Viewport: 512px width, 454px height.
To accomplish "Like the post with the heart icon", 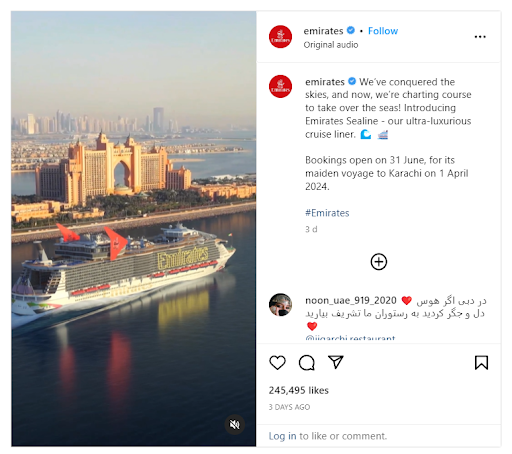I will (277, 363).
